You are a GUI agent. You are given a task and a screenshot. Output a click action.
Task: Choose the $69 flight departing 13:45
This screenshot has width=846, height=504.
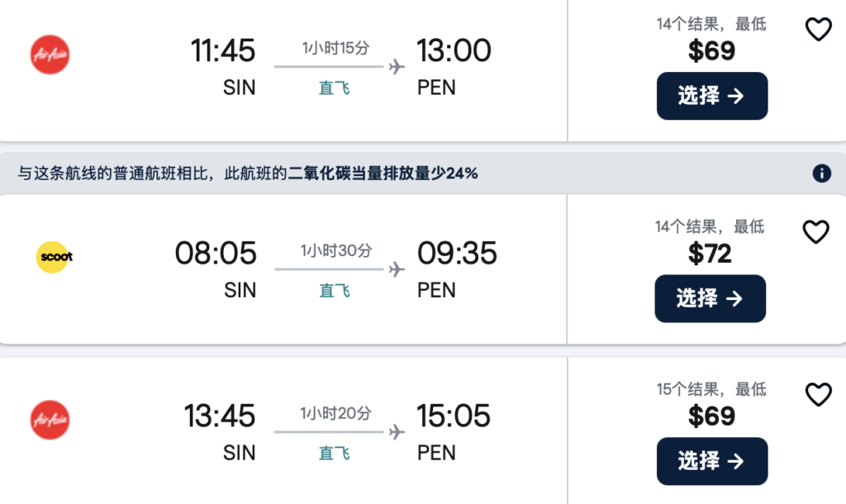point(712,461)
